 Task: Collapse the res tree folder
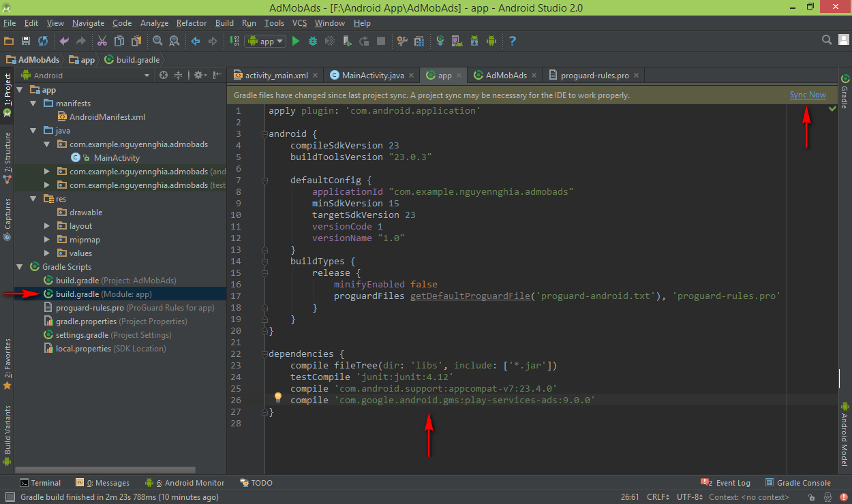pos(33,199)
